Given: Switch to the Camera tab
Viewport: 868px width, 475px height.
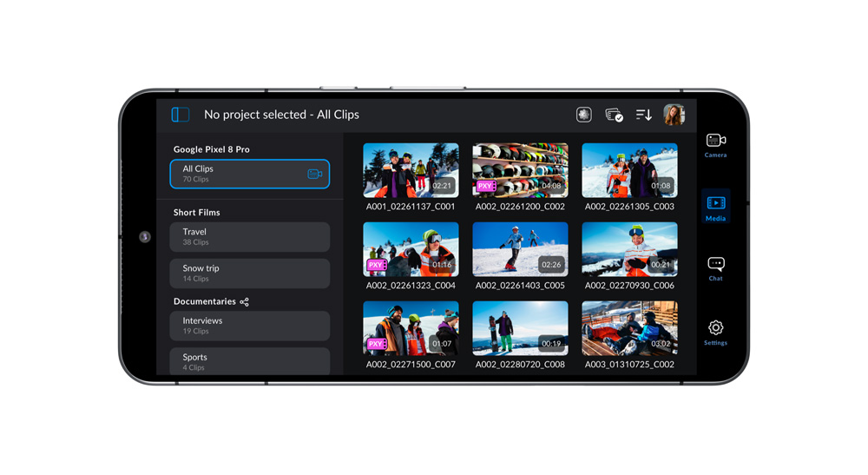Looking at the screenshot, I should [716, 146].
